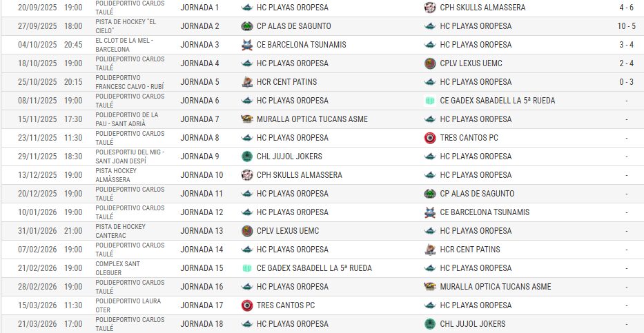Screen dimensions: 644x333
Task: Click CE Barcelona Tsunamis logo in Jornada 3
Action: [247, 45]
